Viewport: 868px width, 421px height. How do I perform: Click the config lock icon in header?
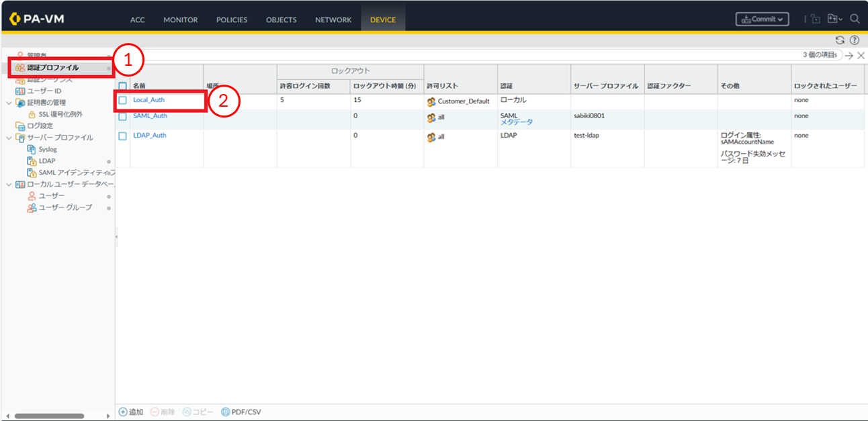click(816, 19)
